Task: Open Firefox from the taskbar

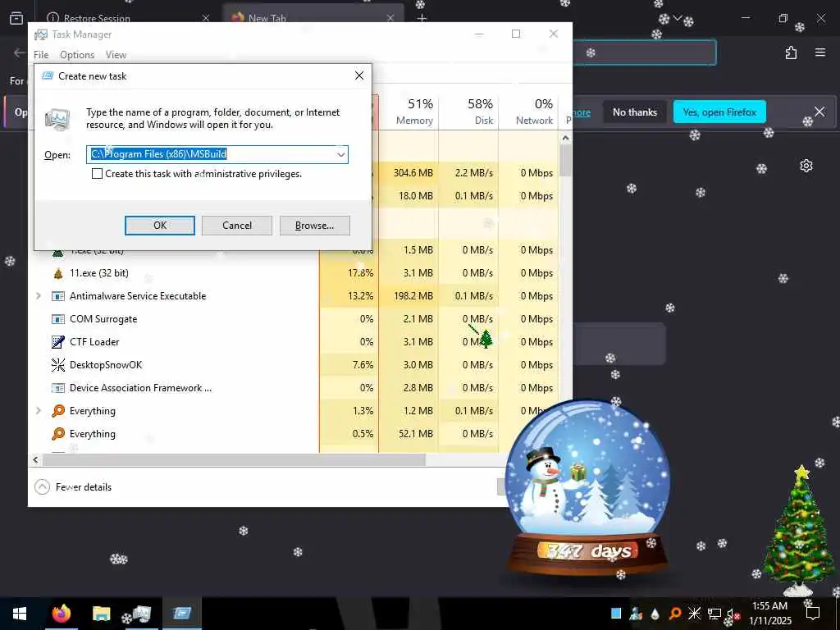Action: (x=61, y=614)
